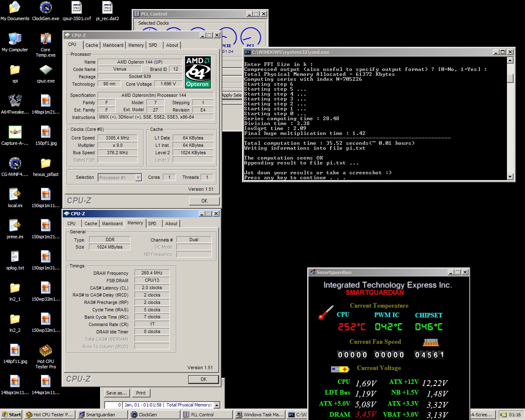
Task: Select the local.ini file icon
Action: coord(15,198)
